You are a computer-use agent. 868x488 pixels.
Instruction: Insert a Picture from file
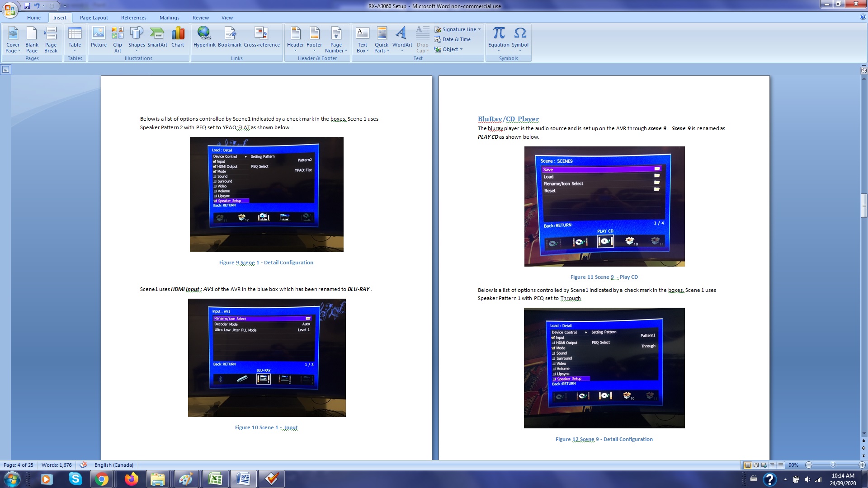99,37
